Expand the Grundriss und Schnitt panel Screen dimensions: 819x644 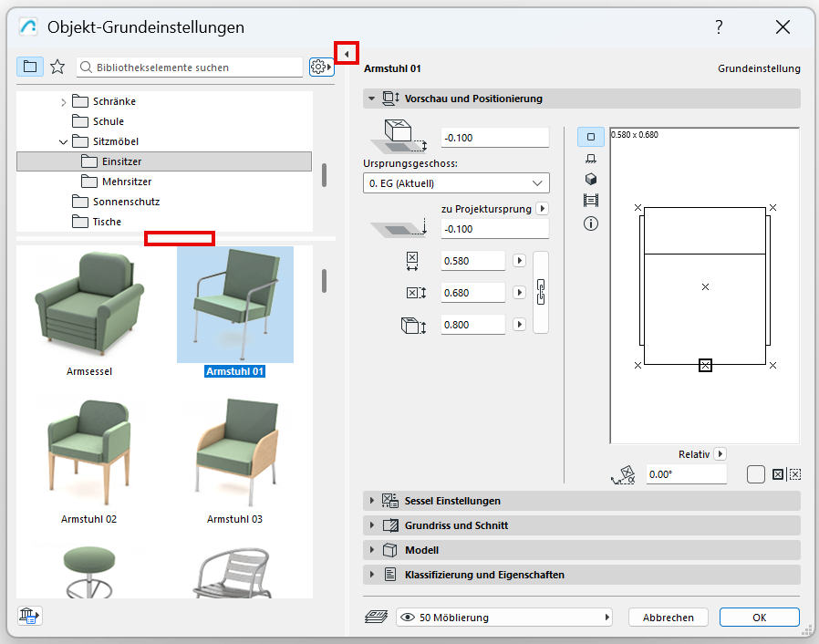[371, 525]
